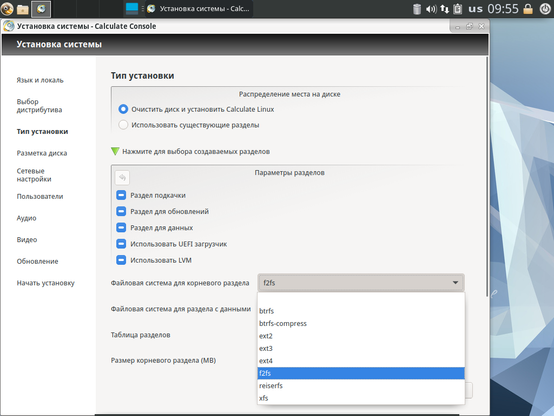The width and height of the screenshot is (554, 416).
Task: Click the Calculate Console window title icon
Action: (8, 26)
